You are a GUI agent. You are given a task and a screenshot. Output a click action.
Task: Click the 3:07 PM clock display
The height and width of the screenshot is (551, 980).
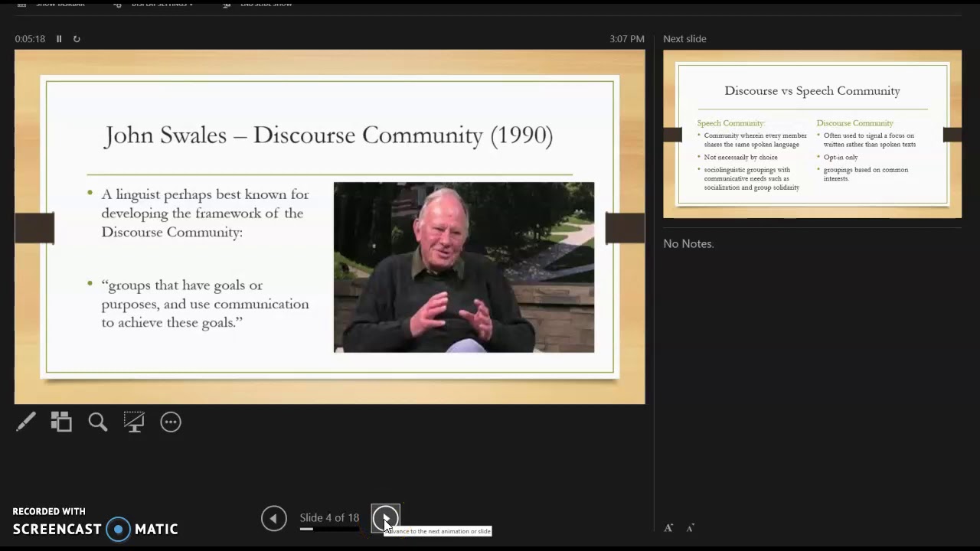pyautogui.click(x=627, y=39)
